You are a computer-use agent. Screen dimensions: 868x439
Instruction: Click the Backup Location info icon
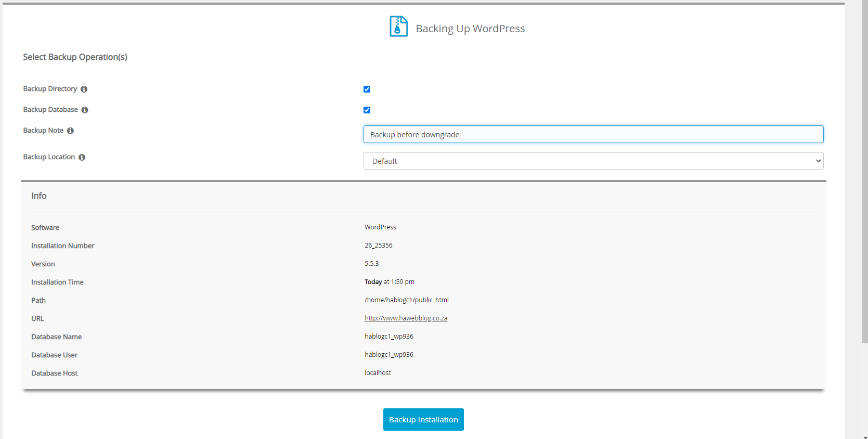[82, 158]
